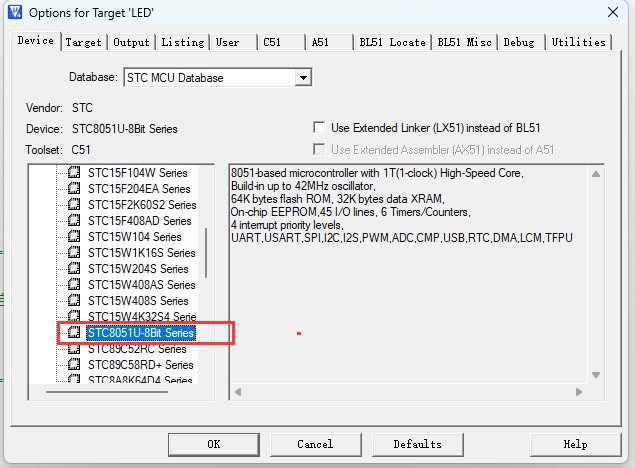This screenshot has height=468, width=635.
Task: Click the Defaults button
Action: (x=418, y=445)
